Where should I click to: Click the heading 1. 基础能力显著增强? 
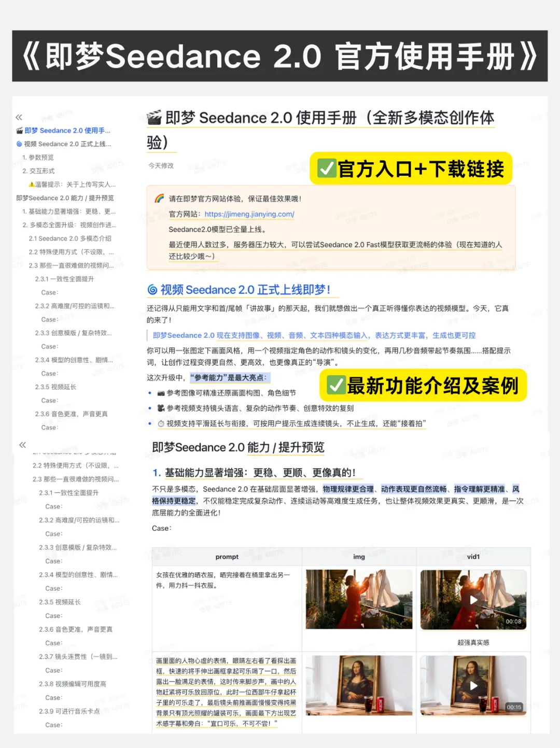(x=254, y=473)
